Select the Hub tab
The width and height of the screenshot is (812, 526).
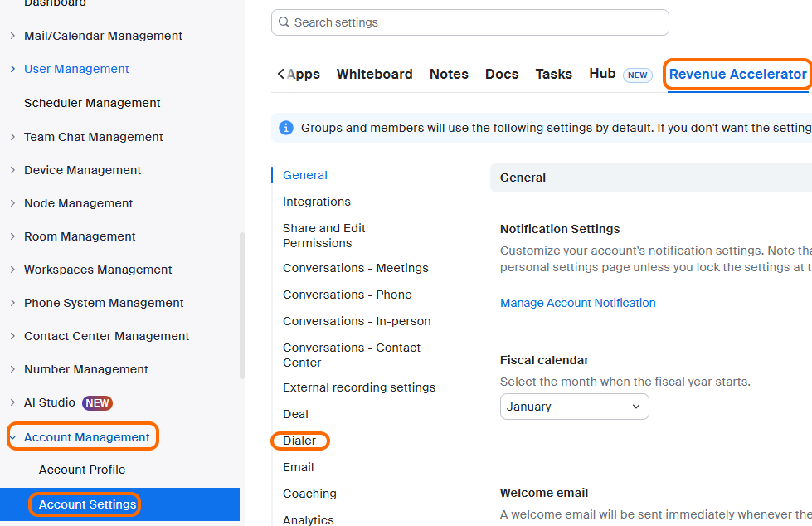click(602, 74)
